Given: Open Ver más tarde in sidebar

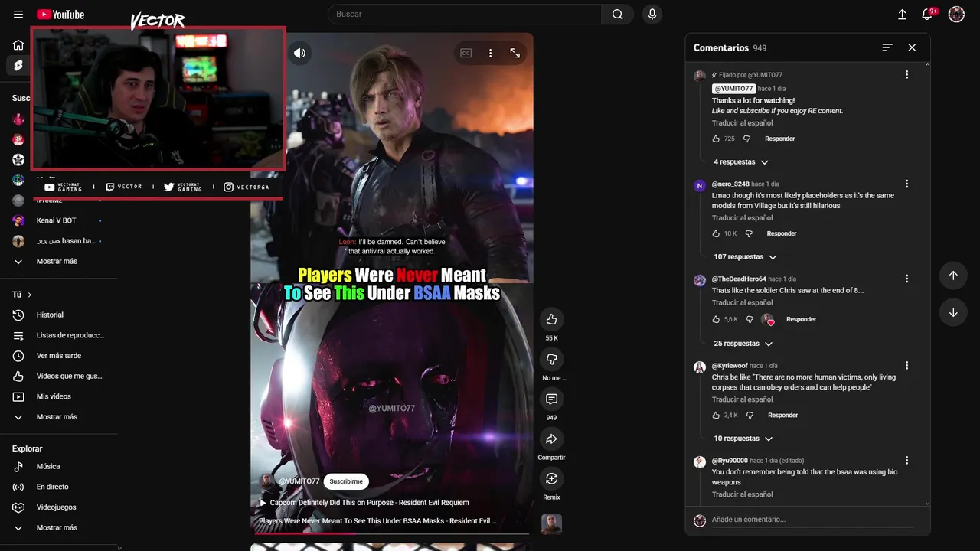Looking at the screenshot, I should [x=59, y=356].
